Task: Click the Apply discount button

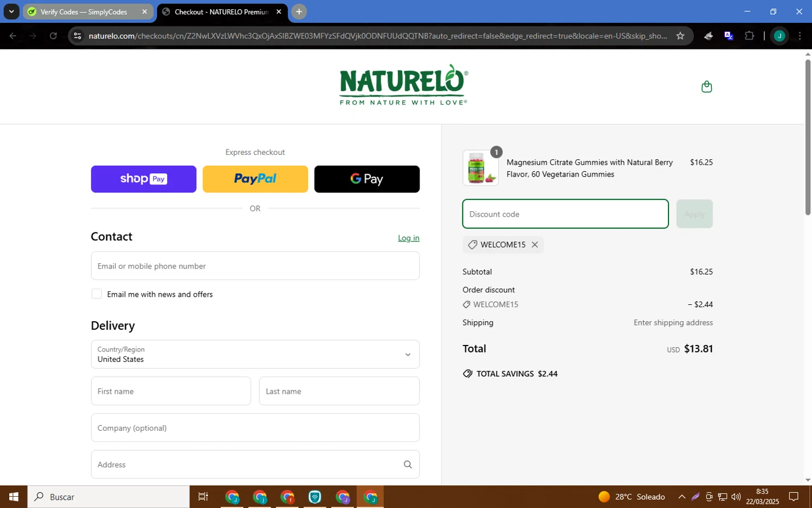Action: point(695,214)
